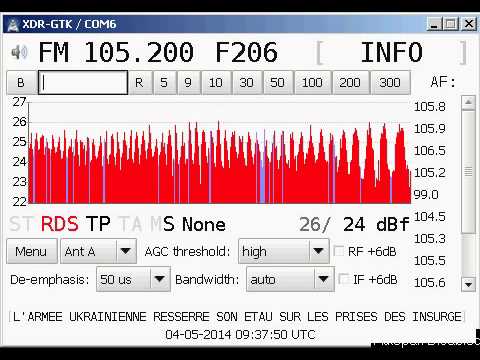480x360 pixels.
Task: Select AF frequency 105.2 in the list
Action: point(430,173)
